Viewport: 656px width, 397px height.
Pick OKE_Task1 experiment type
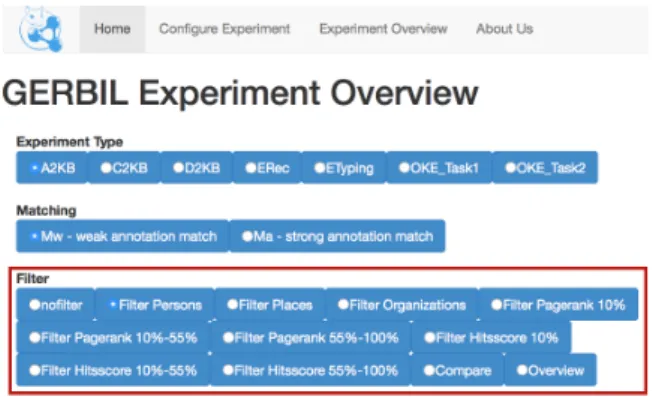439,168
